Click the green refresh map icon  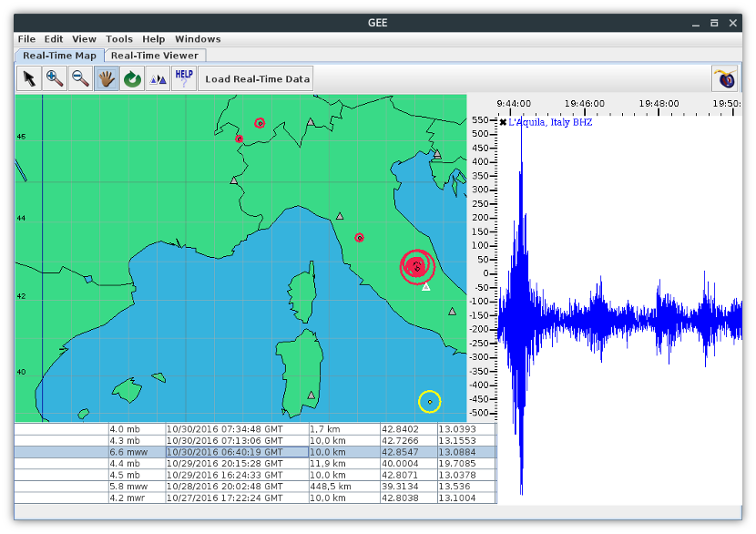click(132, 78)
